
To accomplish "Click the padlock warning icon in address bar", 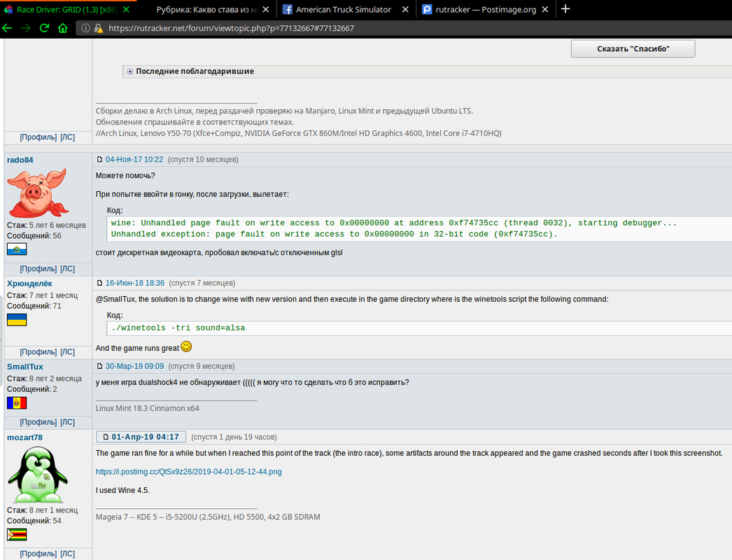I will pyautogui.click(x=99, y=28).
